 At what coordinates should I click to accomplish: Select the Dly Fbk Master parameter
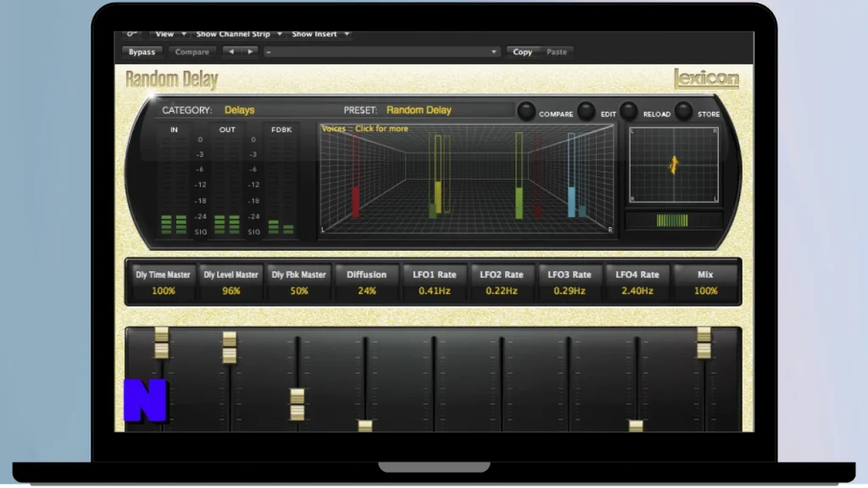pos(299,282)
